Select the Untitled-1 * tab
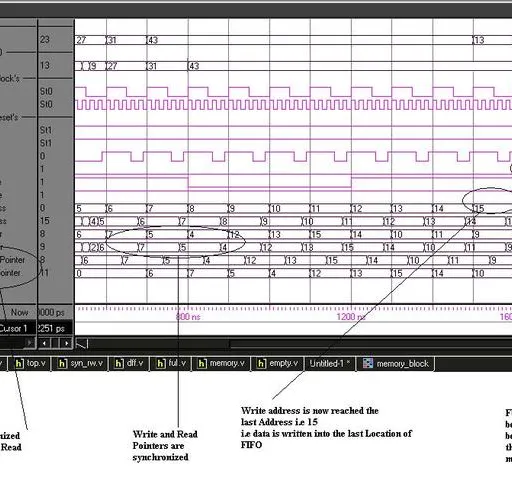The height and width of the screenshot is (487, 512). (x=330, y=363)
